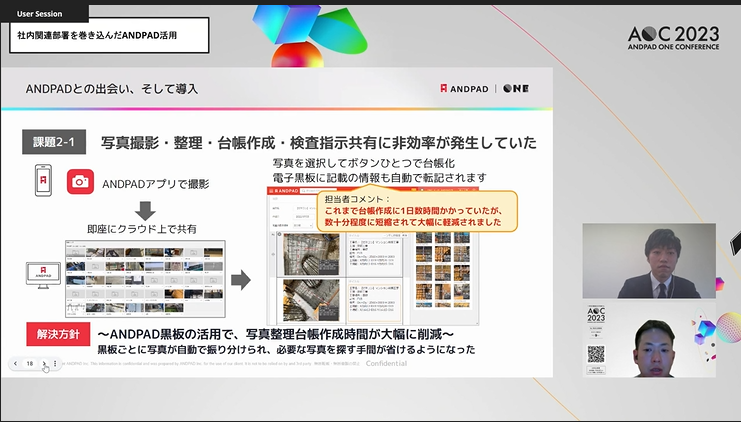The image size is (741, 422).
Task: Click the desktop monitor ANDPAD icon
Action: [x=43, y=275]
